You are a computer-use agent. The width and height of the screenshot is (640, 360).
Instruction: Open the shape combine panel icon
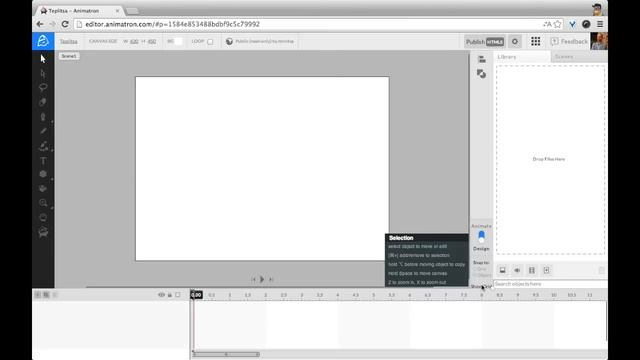point(482,73)
